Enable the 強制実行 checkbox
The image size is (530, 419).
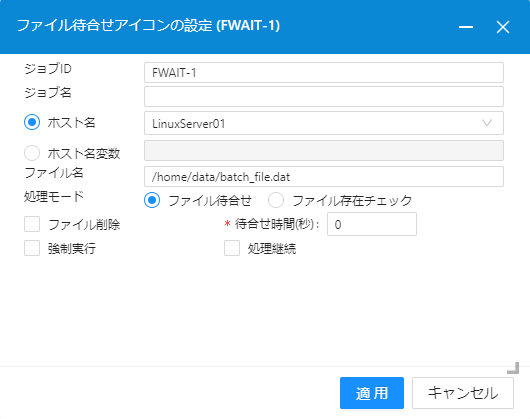32,248
